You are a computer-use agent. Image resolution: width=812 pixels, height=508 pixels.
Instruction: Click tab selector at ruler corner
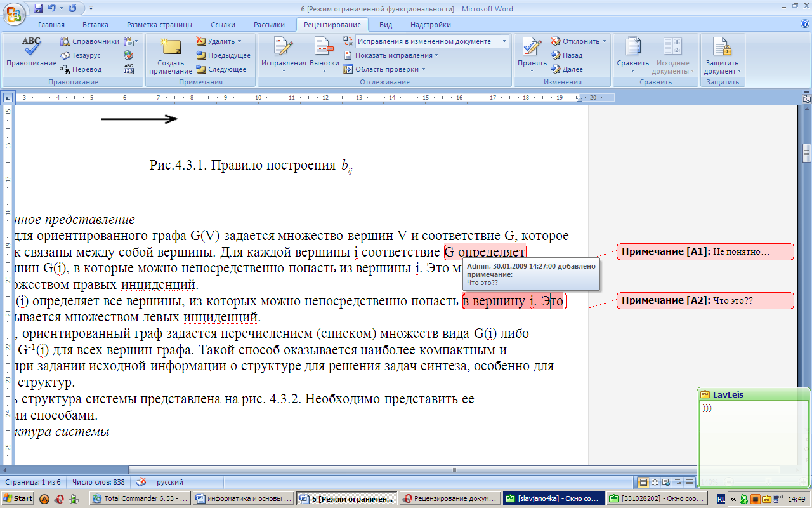8,98
